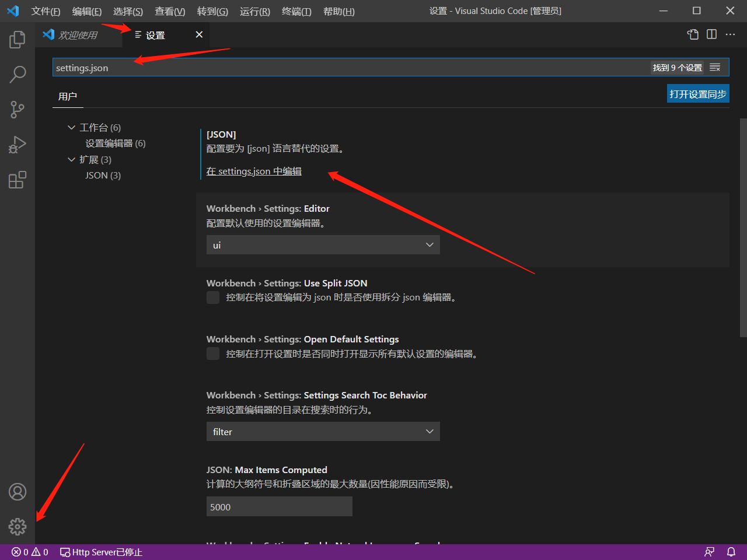Open the Explorer view in activity bar
Screen dimensions: 747x560
pyautogui.click(x=18, y=40)
